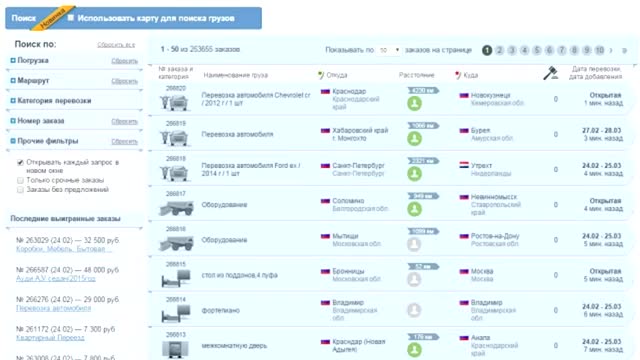Click the Куда destination marker icon
Viewport: 640px width, 360px height.
coord(458,75)
